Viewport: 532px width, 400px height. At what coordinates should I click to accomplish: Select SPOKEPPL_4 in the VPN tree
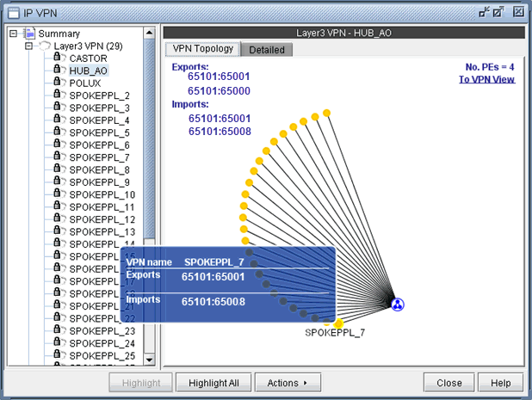[99, 120]
